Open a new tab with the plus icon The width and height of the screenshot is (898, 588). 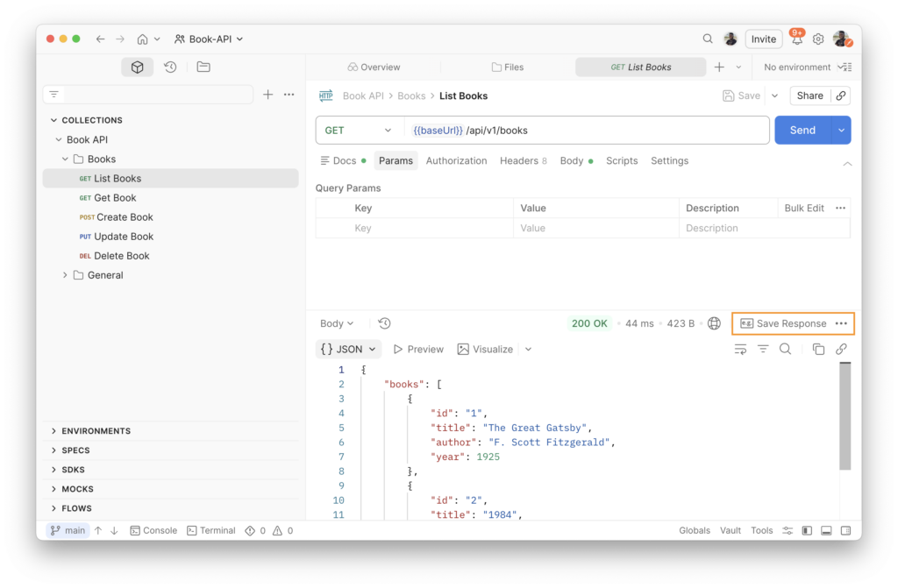719,67
